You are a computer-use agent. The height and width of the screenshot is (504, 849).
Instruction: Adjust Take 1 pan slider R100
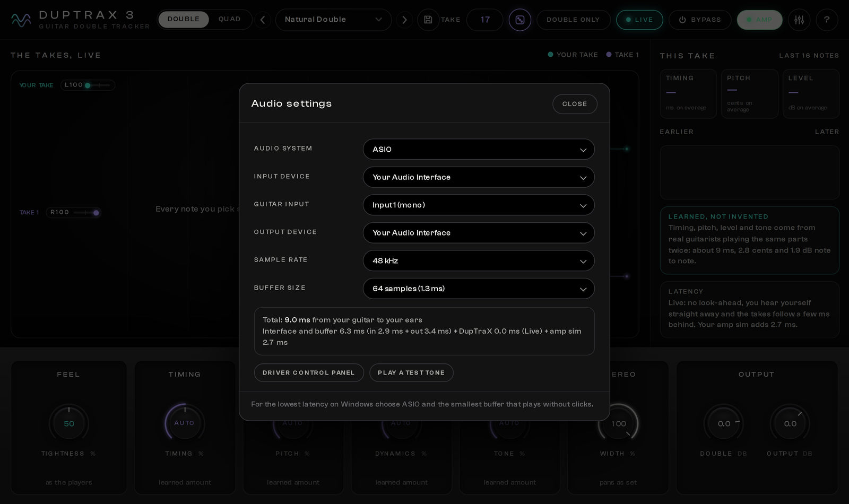tap(73, 212)
